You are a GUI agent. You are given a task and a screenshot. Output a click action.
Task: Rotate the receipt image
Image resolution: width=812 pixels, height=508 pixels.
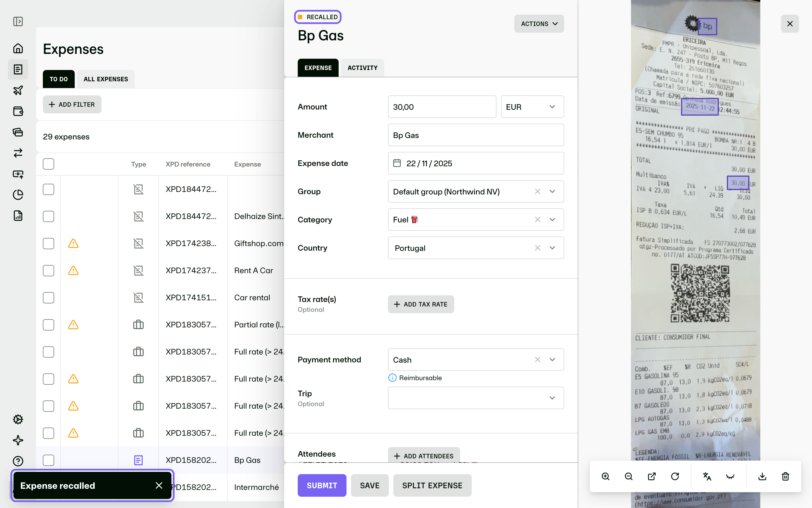675,476
